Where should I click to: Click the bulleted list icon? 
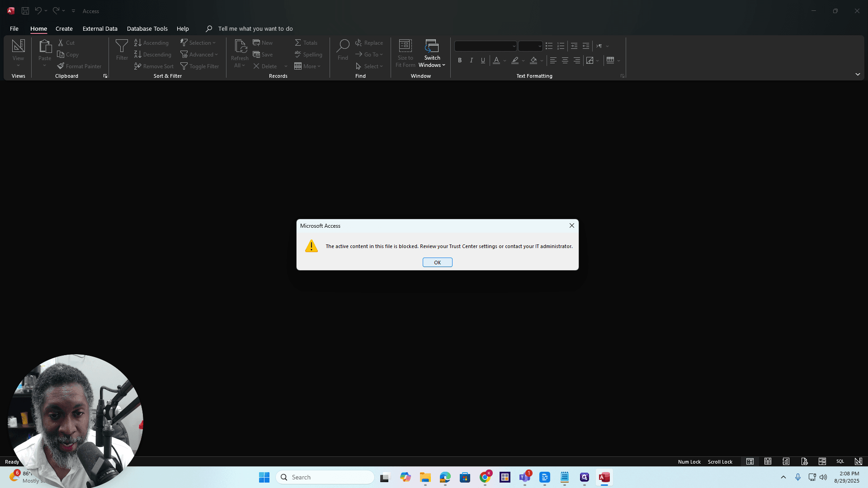549,46
